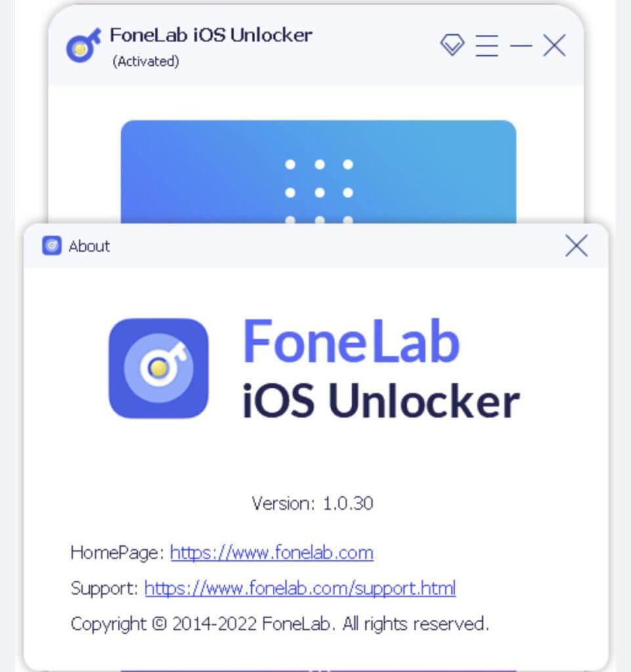Minimize the FoneLab iOS Unlocker window
The width and height of the screenshot is (631, 672).
[521, 45]
